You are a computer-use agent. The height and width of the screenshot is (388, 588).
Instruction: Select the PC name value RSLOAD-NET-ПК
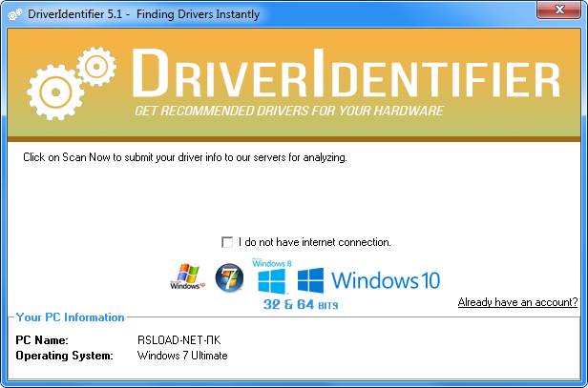click(178, 340)
